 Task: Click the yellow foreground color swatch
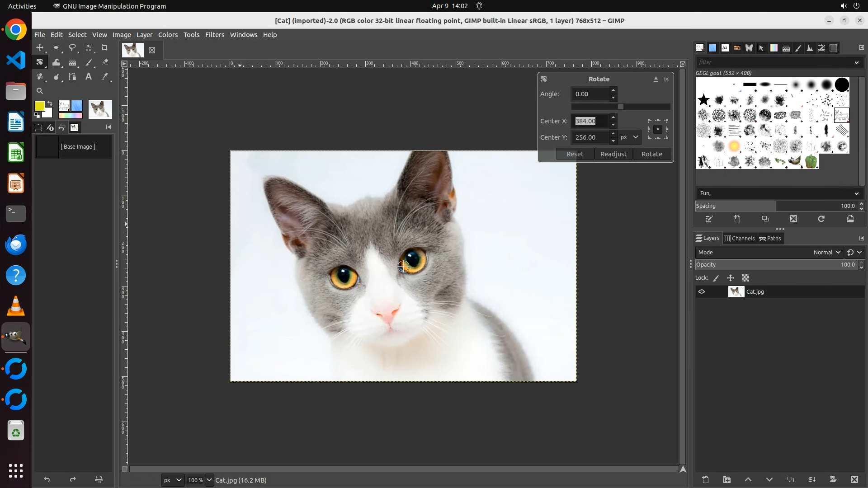pos(40,106)
